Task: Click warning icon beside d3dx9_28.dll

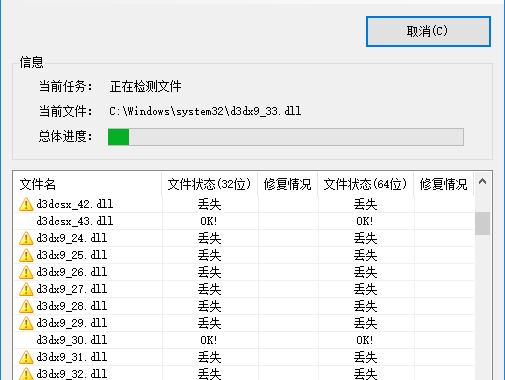Action: [x=26, y=306]
